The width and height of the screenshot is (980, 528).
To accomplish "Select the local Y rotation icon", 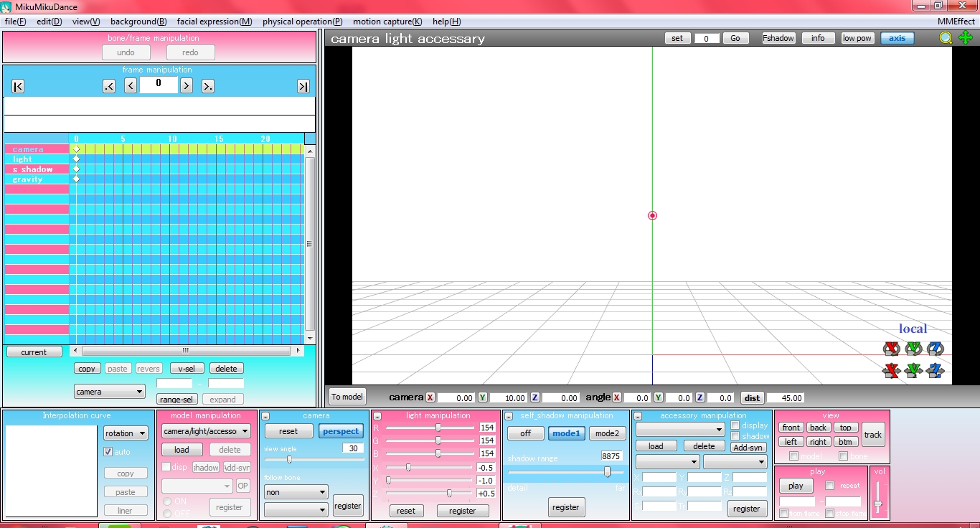I will (x=913, y=349).
